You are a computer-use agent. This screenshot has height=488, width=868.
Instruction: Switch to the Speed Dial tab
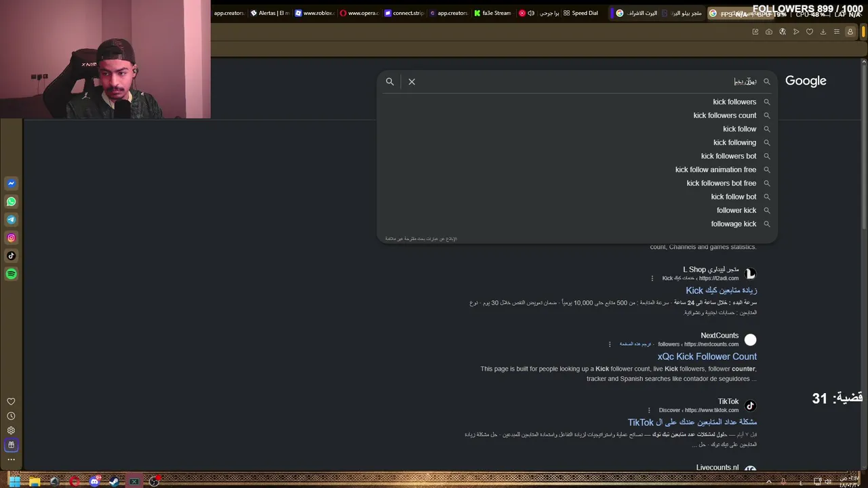click(x=581, y=13)
